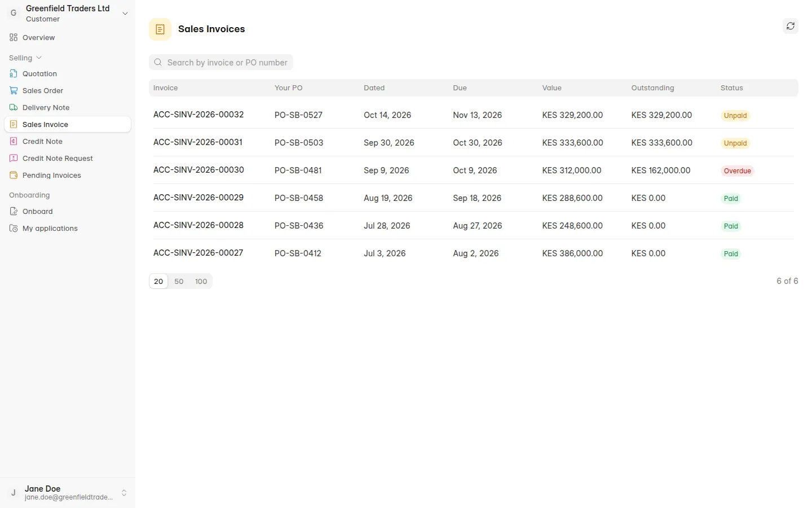The width and height of the screenshot is (812, 508).
Task: Click the Sales Invoices page header icon
Action: tap(160, 29)
